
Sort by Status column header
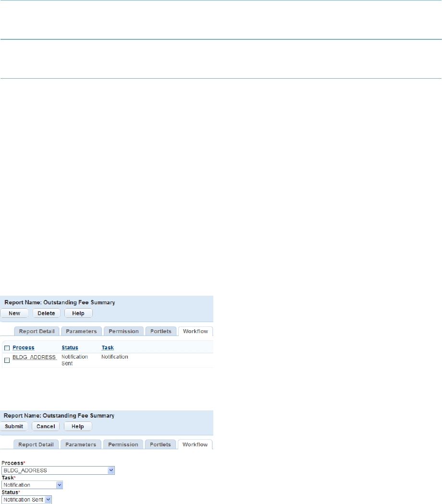coord(70,348)
